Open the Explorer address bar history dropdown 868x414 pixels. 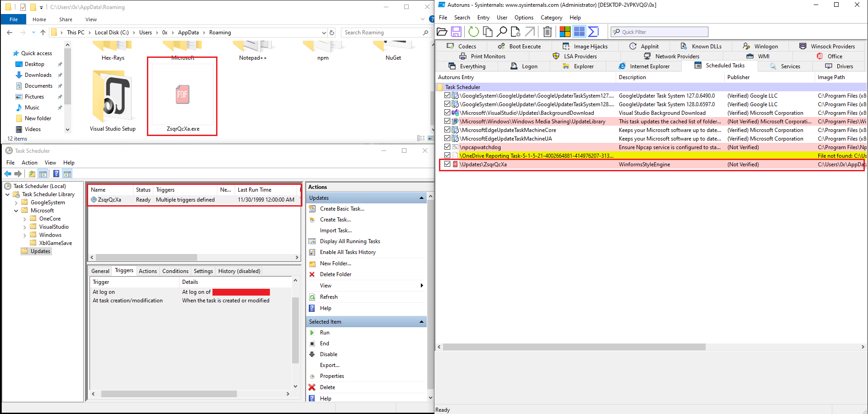(x=324, y=33)
